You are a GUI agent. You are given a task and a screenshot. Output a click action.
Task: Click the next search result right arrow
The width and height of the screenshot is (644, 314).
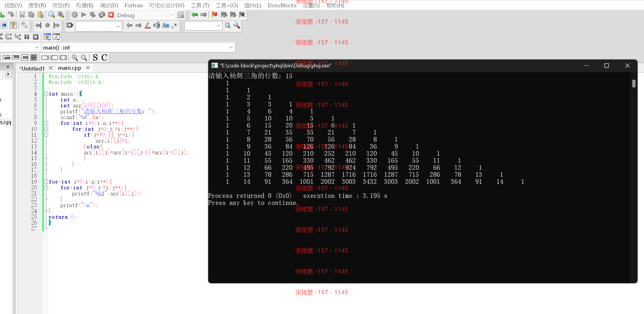pos(139,26)
